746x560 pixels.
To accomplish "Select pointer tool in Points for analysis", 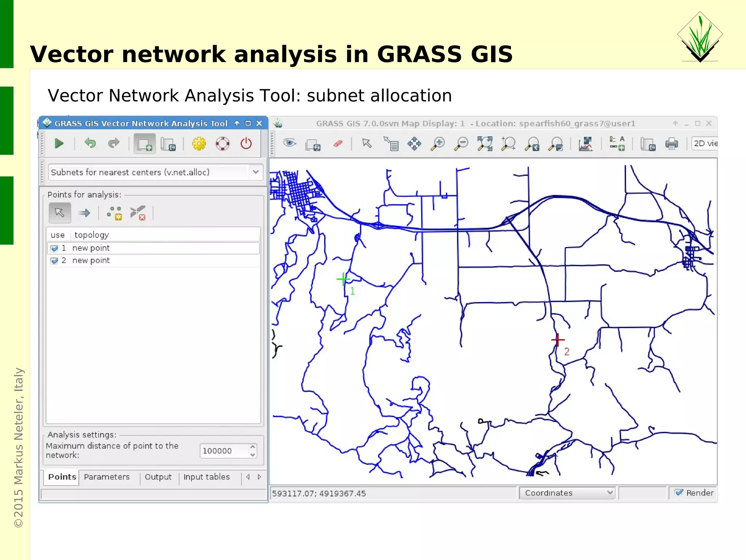I will click(x=60, y=213).
